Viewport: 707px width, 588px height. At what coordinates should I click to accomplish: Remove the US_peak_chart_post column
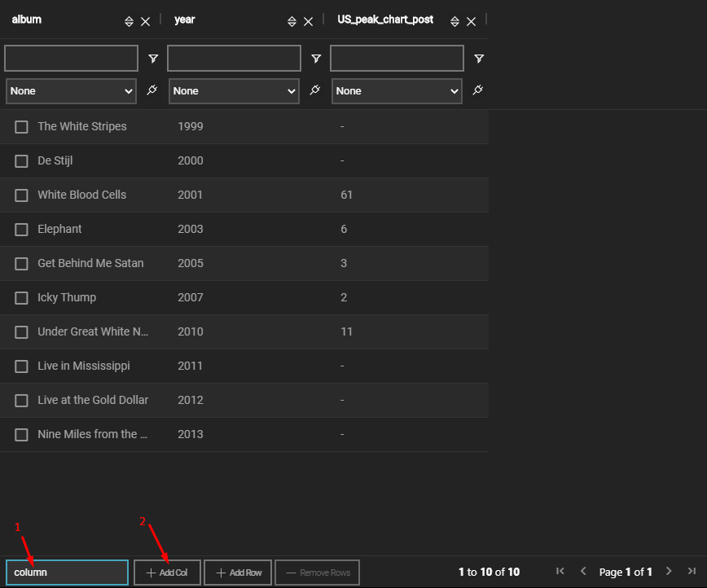(x=471, y=21)
